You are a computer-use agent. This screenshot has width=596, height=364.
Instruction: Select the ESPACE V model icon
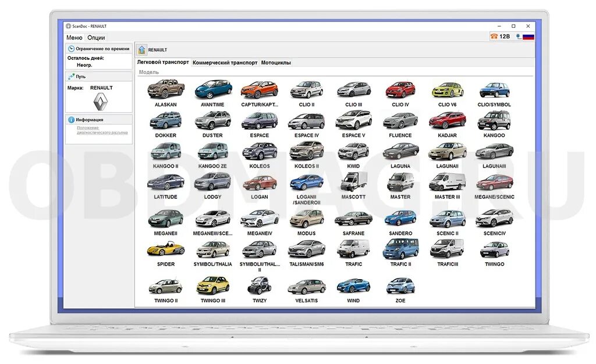tap(353, 121)
